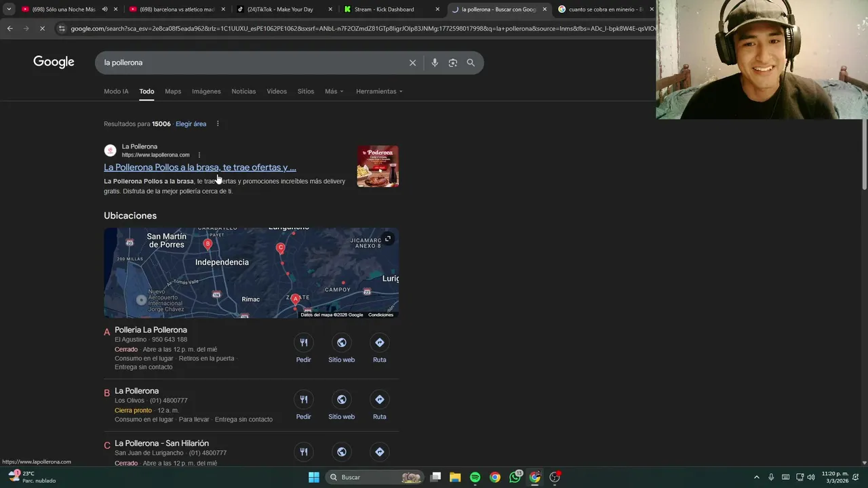868x488 pixels.
Task: Select the Maps search tab
Action: click(173, 91)
